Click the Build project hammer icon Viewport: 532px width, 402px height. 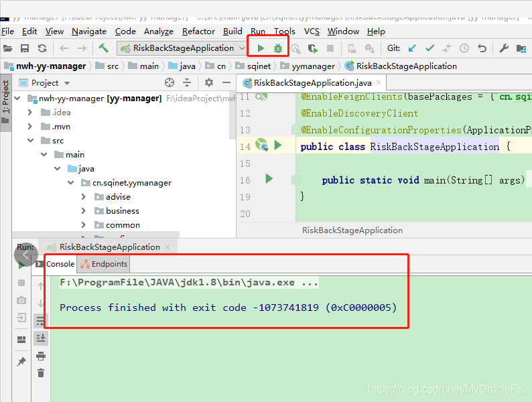click(x=103, y=48)
